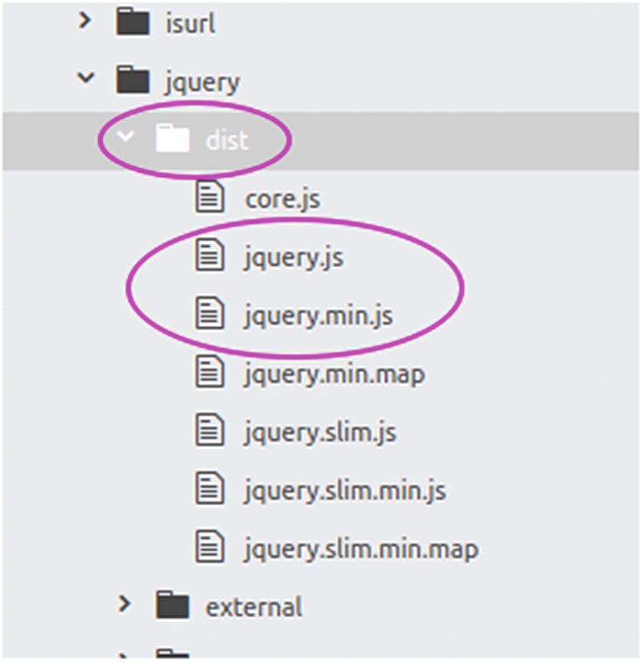Click the core.js file icon
This screenshot has height=663, width=644.
(x=210, y=196)
